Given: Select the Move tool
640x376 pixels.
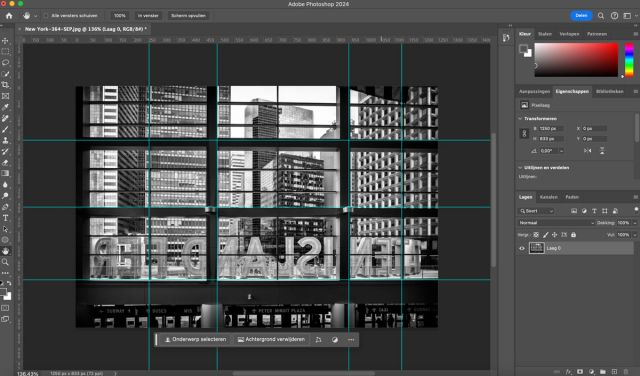Looking at the screenshot, I should pos(5,41).
